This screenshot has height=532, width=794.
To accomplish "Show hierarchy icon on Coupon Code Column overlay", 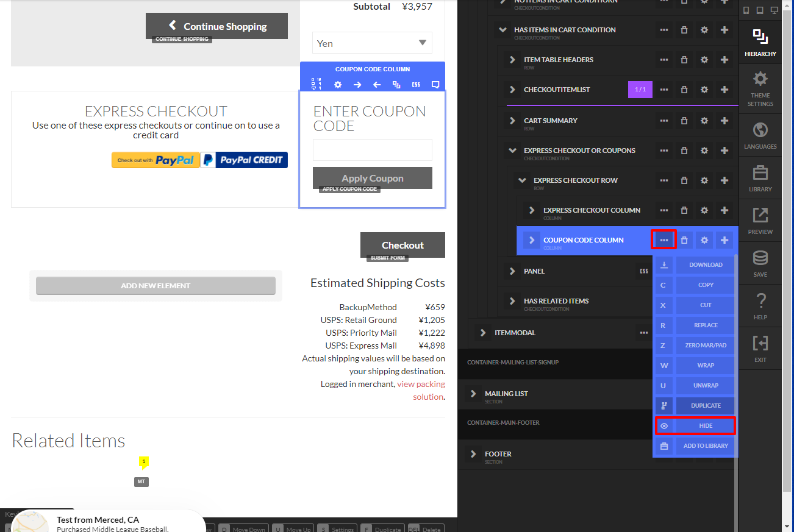I will (x=396, y=85).
